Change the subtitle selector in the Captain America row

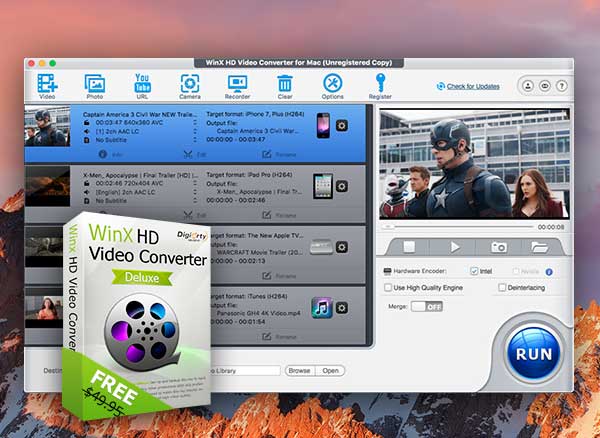[x=195, y=140]
